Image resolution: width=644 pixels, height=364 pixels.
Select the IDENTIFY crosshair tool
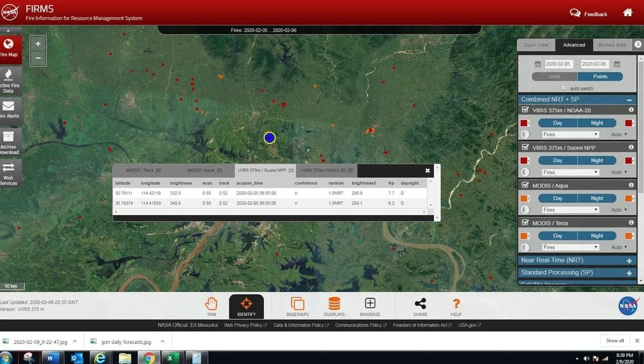(x=246, y=307)
